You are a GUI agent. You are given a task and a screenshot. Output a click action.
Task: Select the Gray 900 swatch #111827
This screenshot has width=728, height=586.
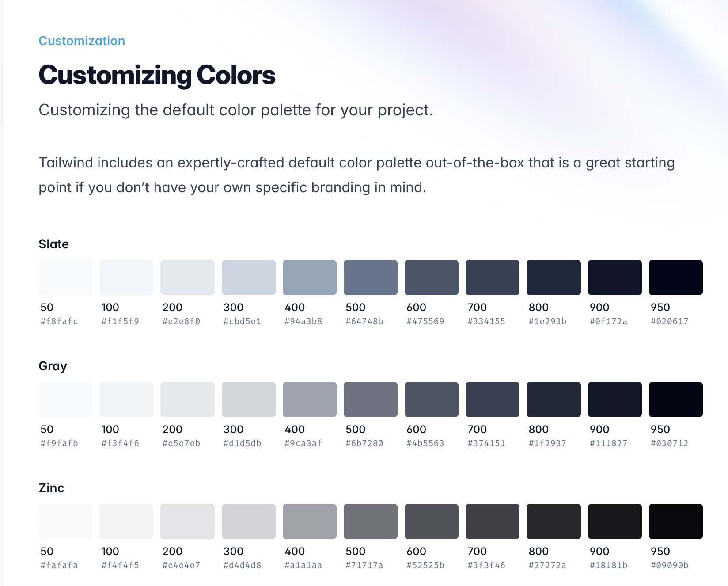pyautogui.click(x=615, y=400)
